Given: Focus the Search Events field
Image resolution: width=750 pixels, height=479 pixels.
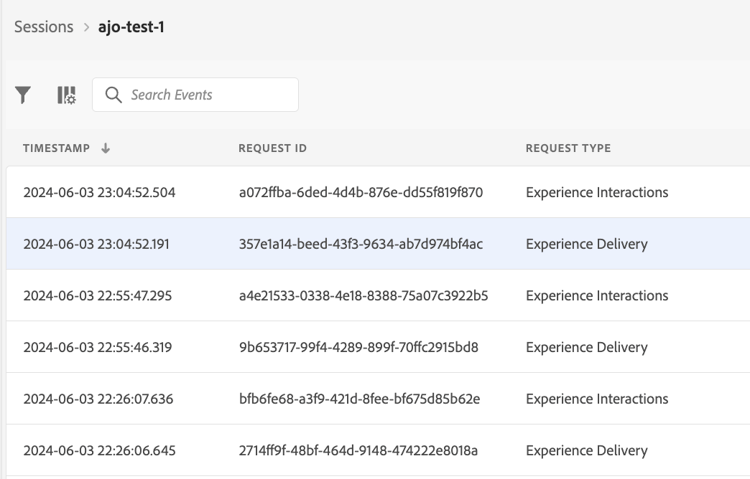Looking at the screenshot, I should click(x=195, y=95).
